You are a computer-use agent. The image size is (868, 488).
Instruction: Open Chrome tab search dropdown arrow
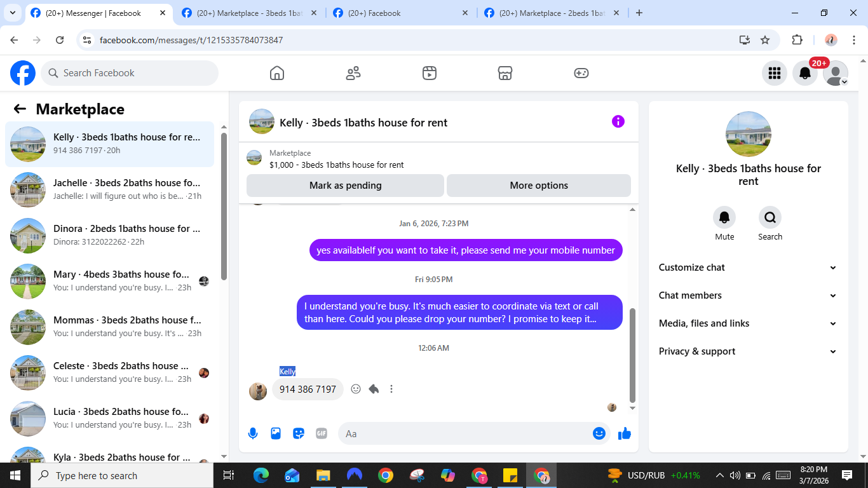13,13
